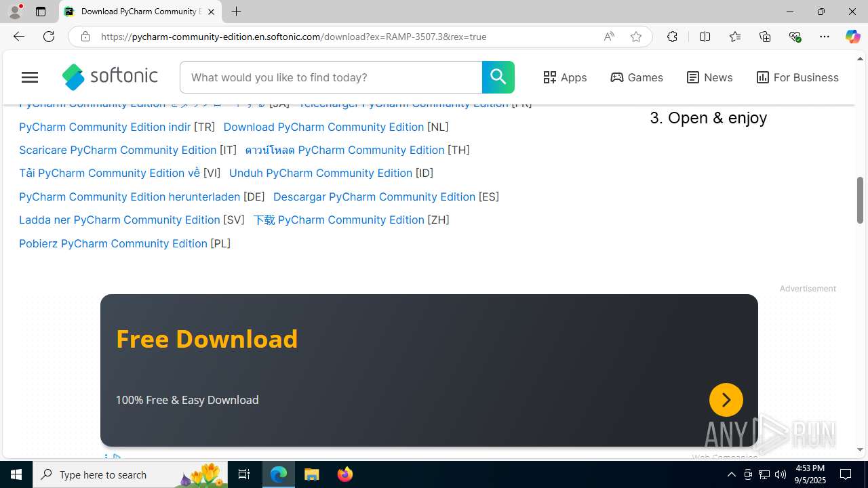
Task: Open the For Business menu item
Action: pos(797,77)
